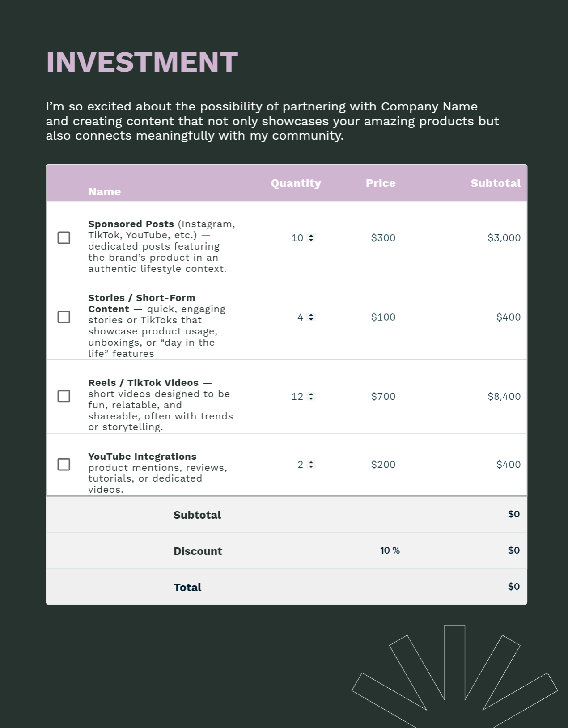Enable the YouTube Integrations checkbox
The width and height of the screenshot is (568, 728).
point(64,465)
